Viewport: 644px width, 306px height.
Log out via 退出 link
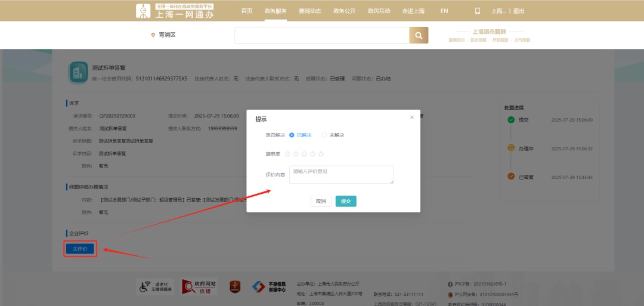519,11
